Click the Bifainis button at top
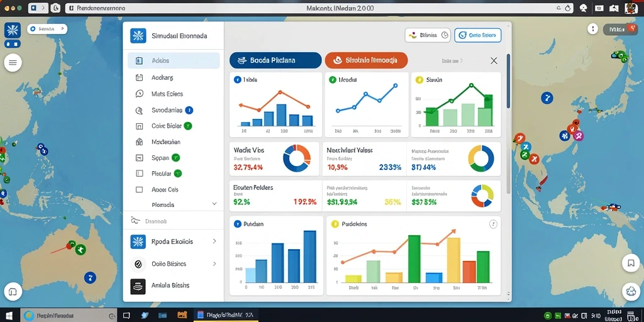This screenshot has width=644, height=322. coord(428,35)
